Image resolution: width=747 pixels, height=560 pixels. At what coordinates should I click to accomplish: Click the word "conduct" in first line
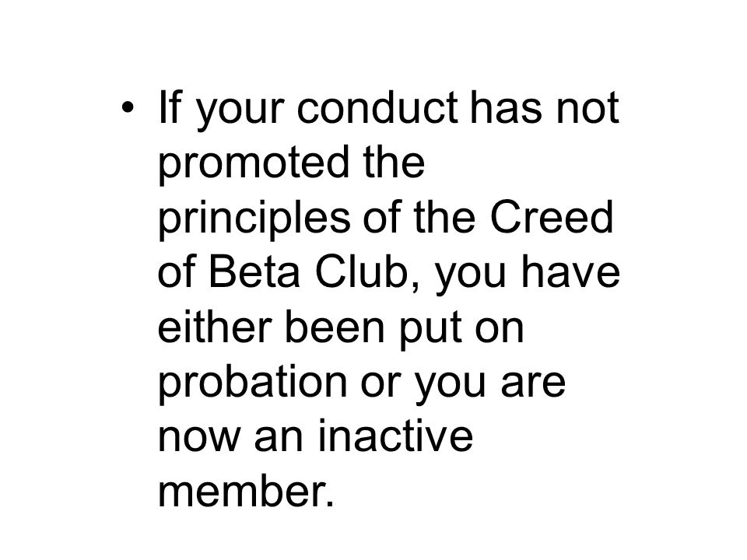[x=377, y=107]
